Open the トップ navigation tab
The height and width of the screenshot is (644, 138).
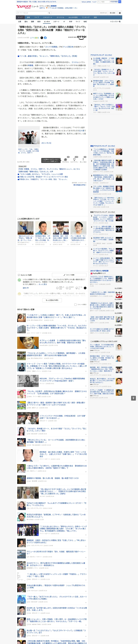pyautogui.click(x=20, y=17)
